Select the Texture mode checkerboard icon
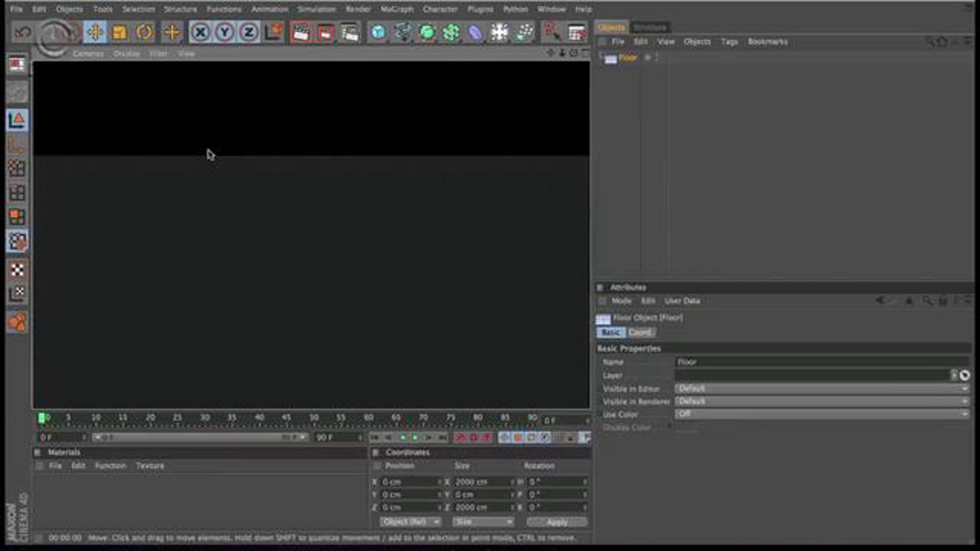The width and height of the screenshot is (980, 551). pyautogui.click(x=17, y=270)
